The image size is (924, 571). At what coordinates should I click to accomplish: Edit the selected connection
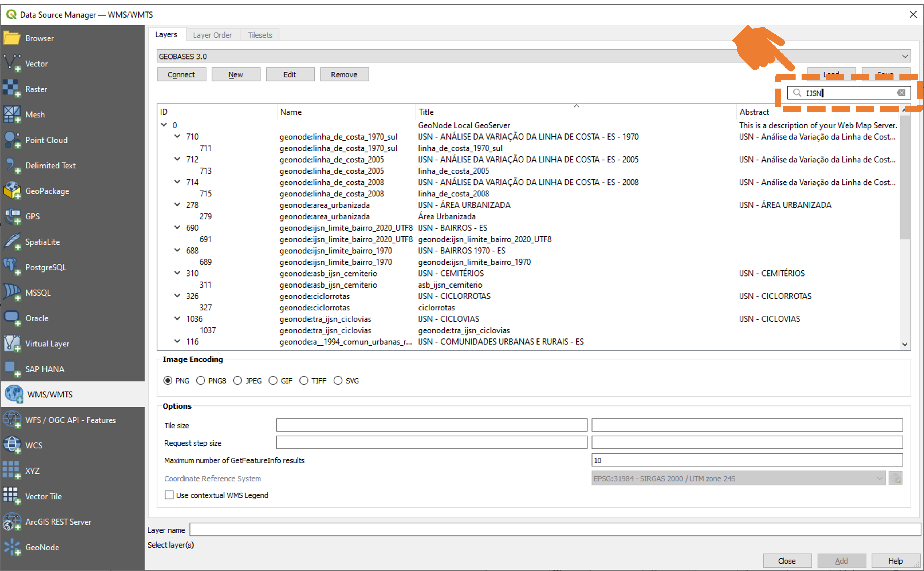click(x=290, y=74)
